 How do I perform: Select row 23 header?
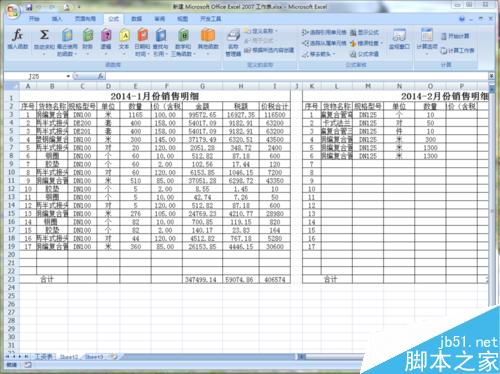[12, 279]
